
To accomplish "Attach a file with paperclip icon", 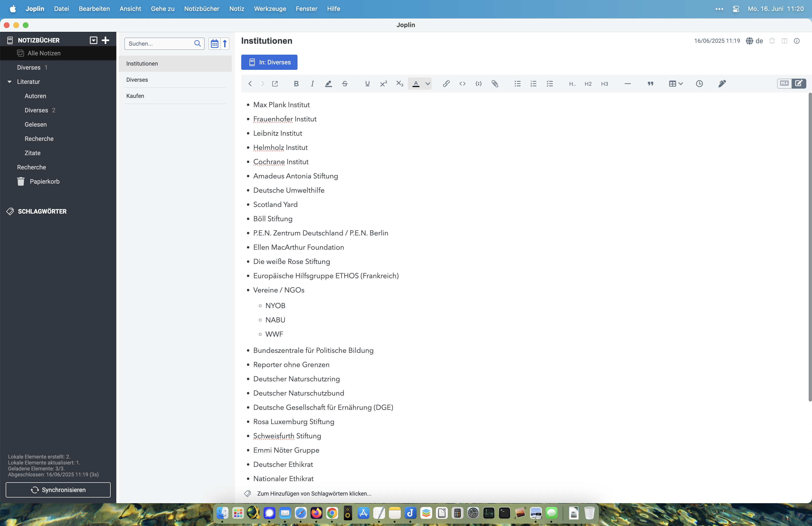I will click(495, 84).
